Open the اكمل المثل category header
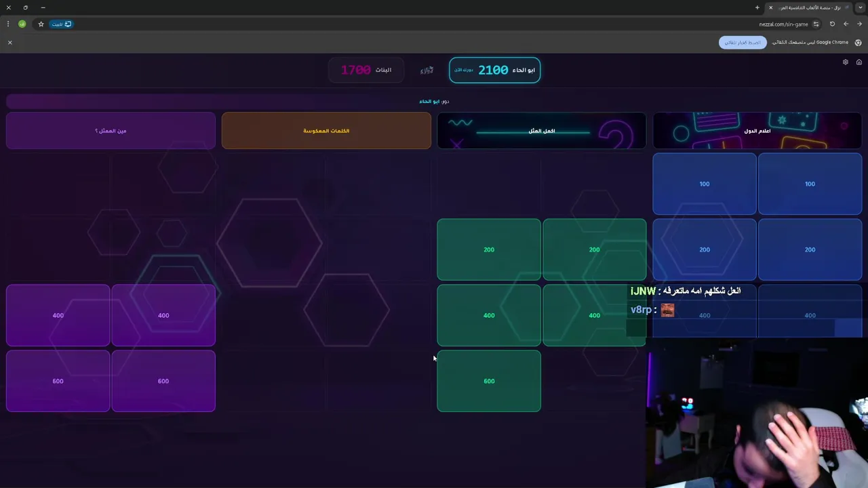This screenshot has width=868, height=488. [x=542, y=131]
